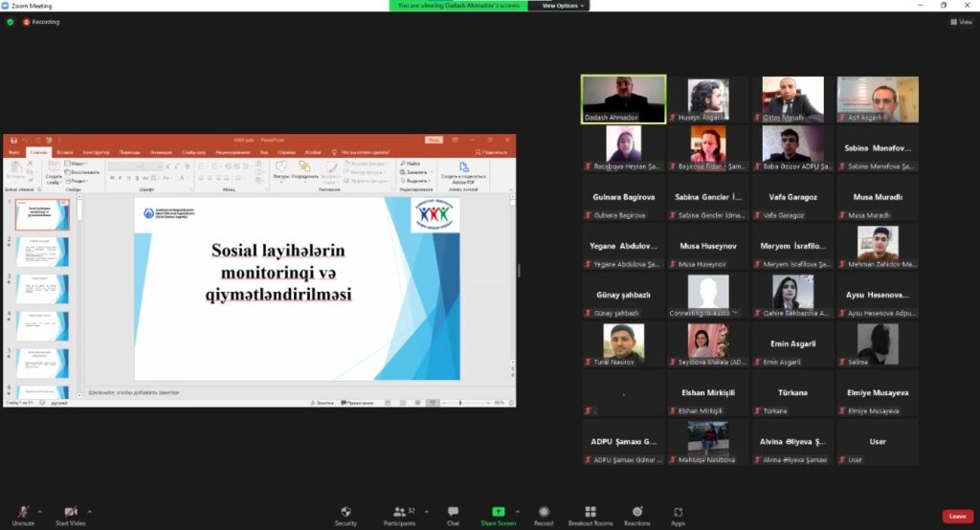980x530 pixels.
Task: Select Dadash Ahmadov's video tile
Action: pyautogui.click(x=624, y=99)
